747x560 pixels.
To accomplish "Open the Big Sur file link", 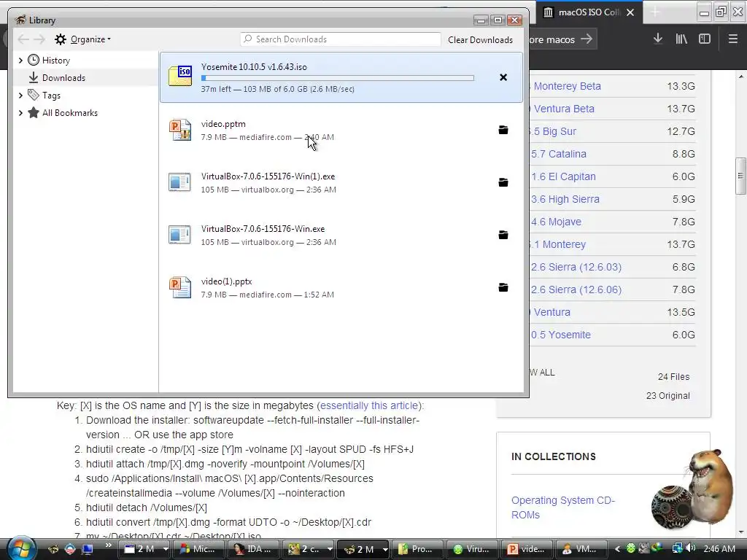I will pos(554,131).
